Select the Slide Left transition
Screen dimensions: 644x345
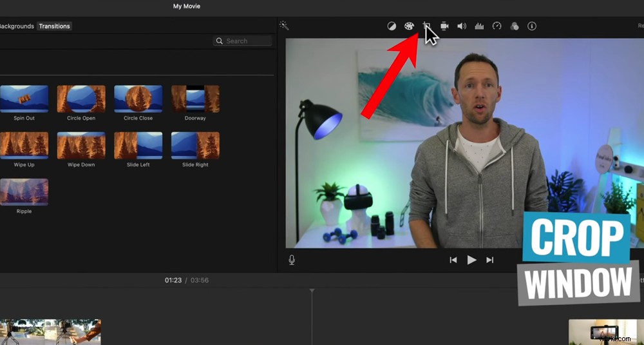138,145
